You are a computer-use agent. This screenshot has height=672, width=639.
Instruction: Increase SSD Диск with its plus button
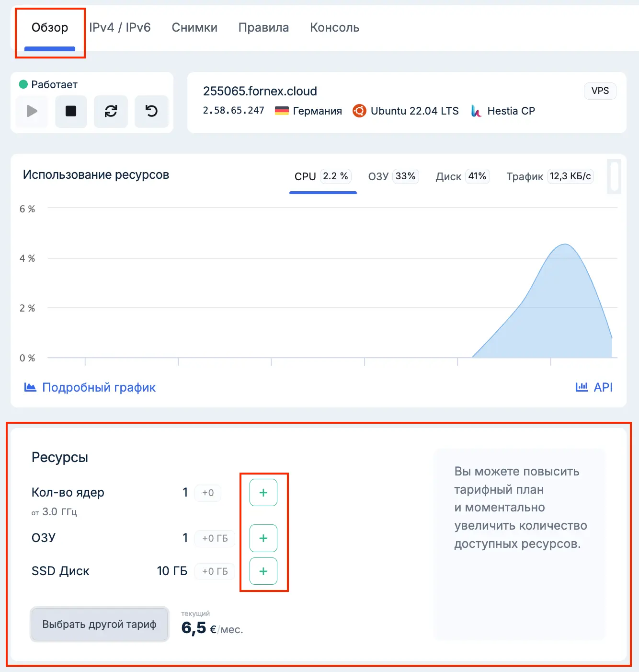263,571
